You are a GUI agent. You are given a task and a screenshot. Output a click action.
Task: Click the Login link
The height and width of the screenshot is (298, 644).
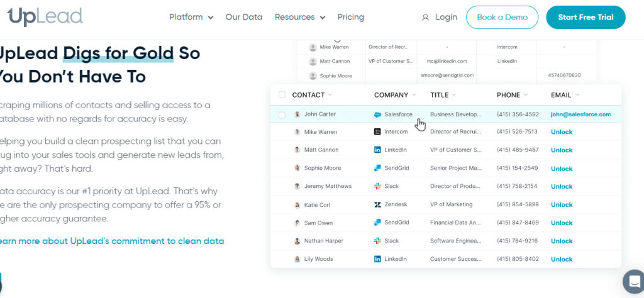447,17
